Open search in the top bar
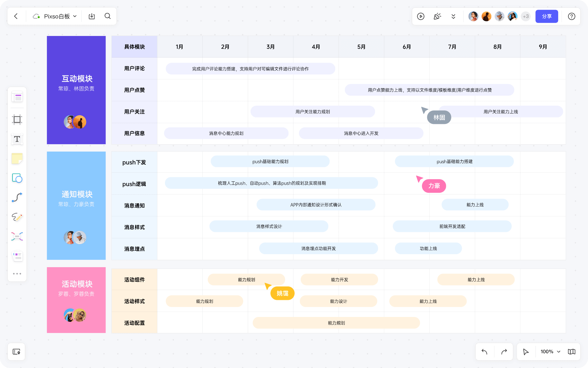This screenshot has height=368, width=588. click(x=108, y=16)
